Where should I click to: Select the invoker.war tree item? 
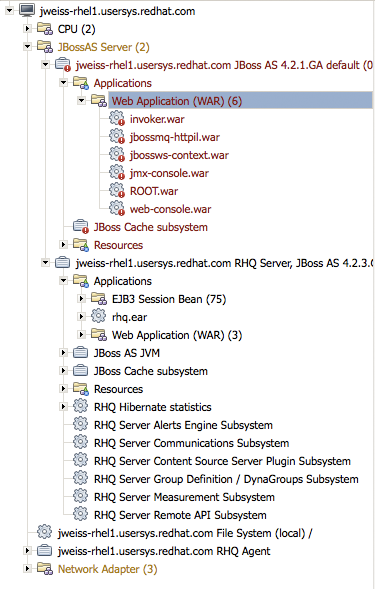(157, 119)
